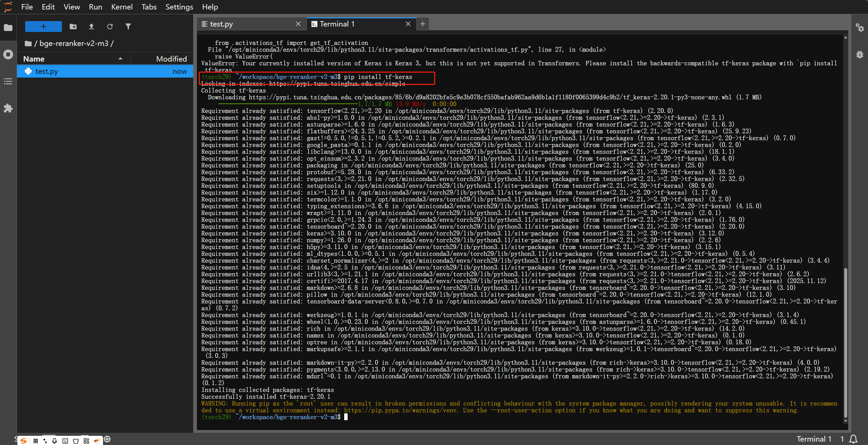Click 'Installing collected packages: tf-keras' line
Screen dimensions: 868x445
267,390
